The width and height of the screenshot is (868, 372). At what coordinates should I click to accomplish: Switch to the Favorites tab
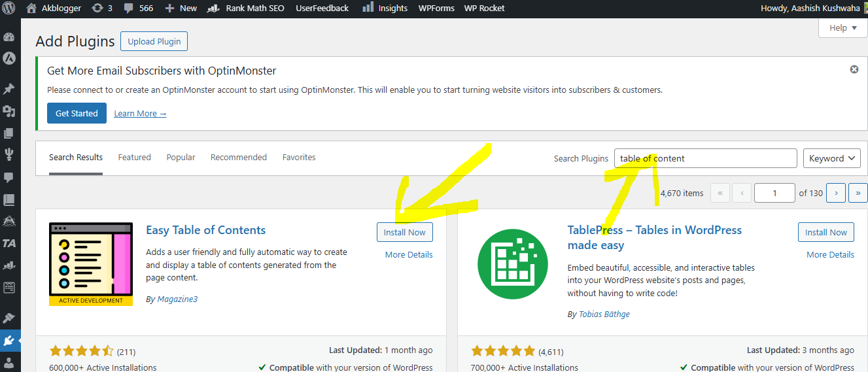click(299, 158)
